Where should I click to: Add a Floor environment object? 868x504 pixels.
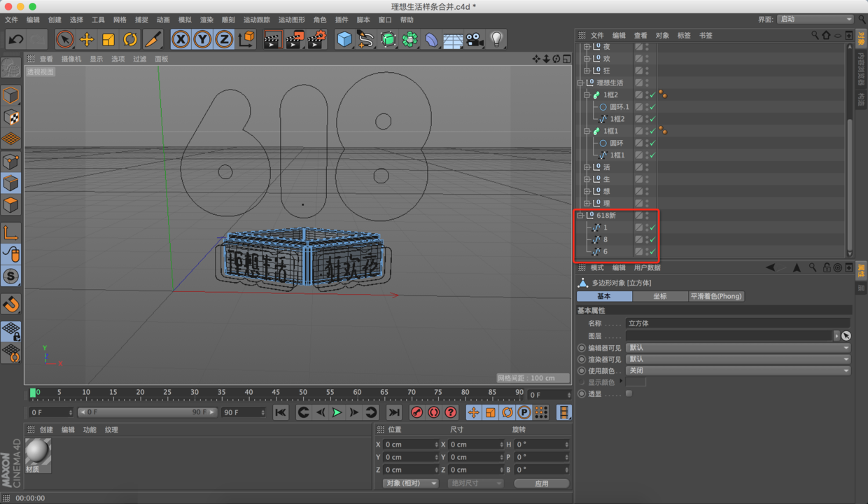click(x=453, y=39)
